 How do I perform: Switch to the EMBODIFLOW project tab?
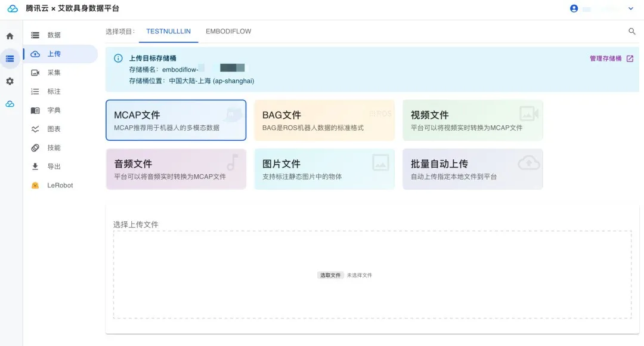pyautogui.click(x=228, y=31)
